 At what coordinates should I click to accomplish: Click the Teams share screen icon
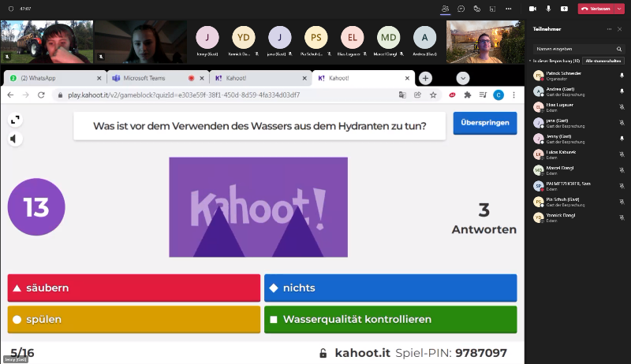(x=564, y=8)
